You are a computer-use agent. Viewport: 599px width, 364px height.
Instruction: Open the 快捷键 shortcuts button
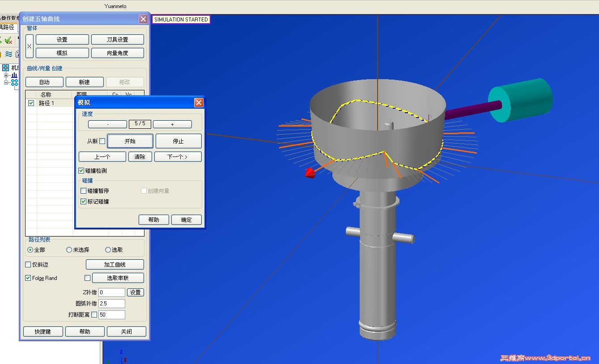coord(43,332)
